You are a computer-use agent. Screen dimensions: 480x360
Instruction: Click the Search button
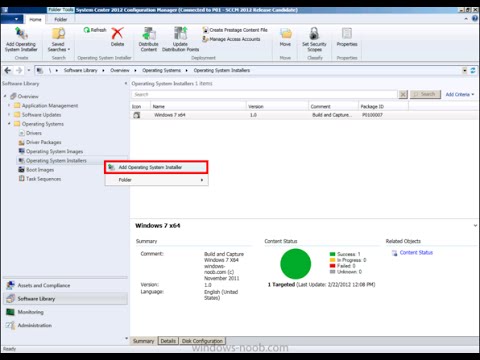click(425, 94)
